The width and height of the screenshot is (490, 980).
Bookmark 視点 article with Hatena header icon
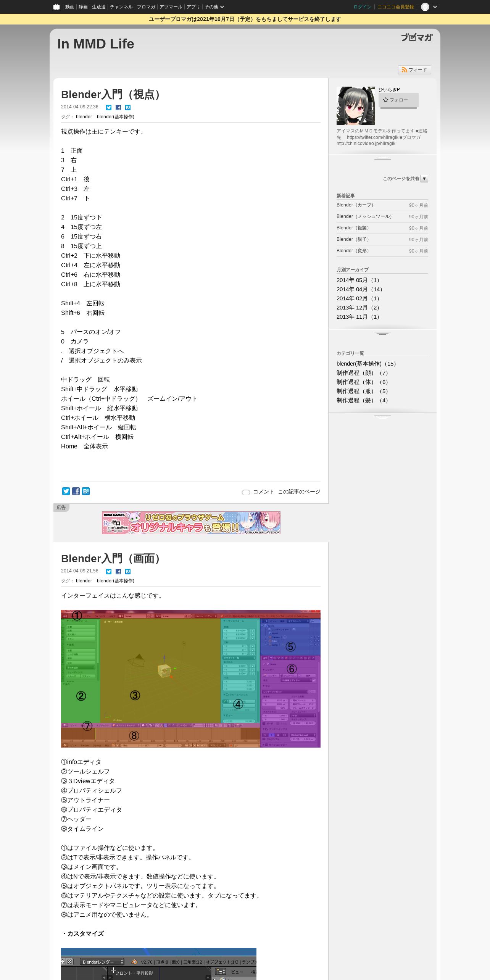click(128, 108)
